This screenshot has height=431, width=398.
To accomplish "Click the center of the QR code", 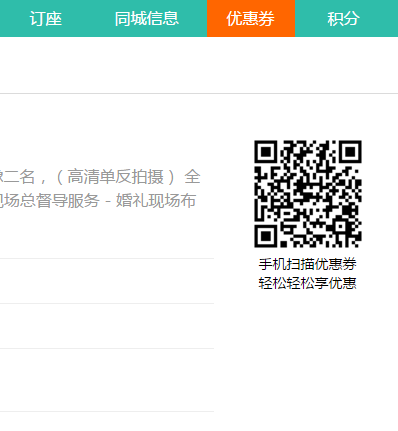I will [x=308, y=194].
